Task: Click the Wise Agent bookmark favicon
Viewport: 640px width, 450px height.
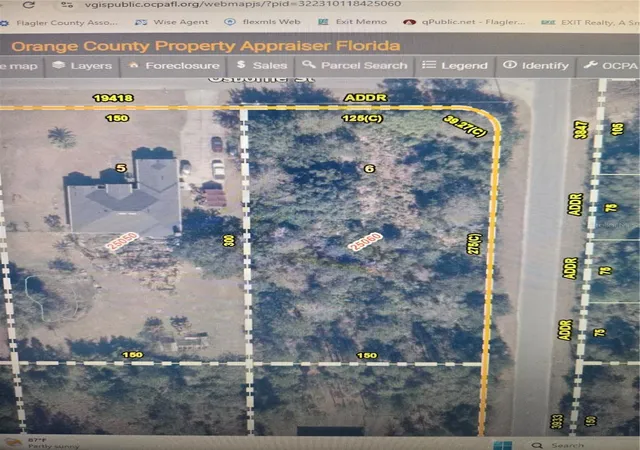Action: pyautogui.click(x=141, y=22)
